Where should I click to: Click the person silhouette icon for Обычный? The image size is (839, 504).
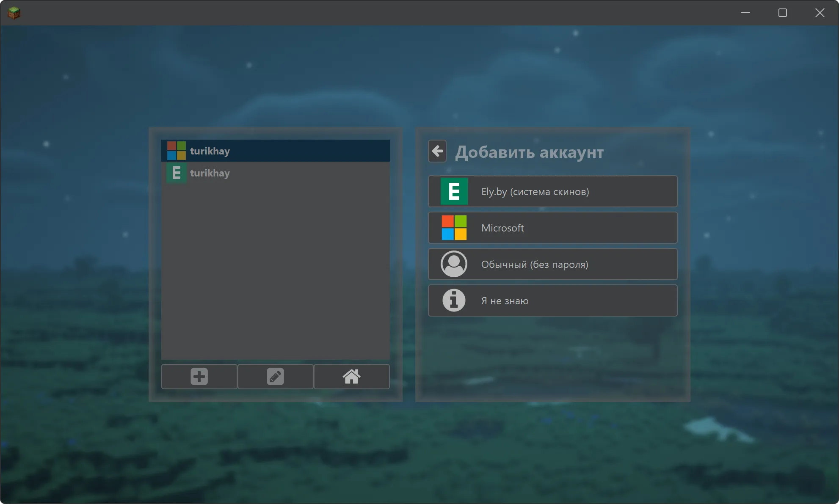pos(454,264)
